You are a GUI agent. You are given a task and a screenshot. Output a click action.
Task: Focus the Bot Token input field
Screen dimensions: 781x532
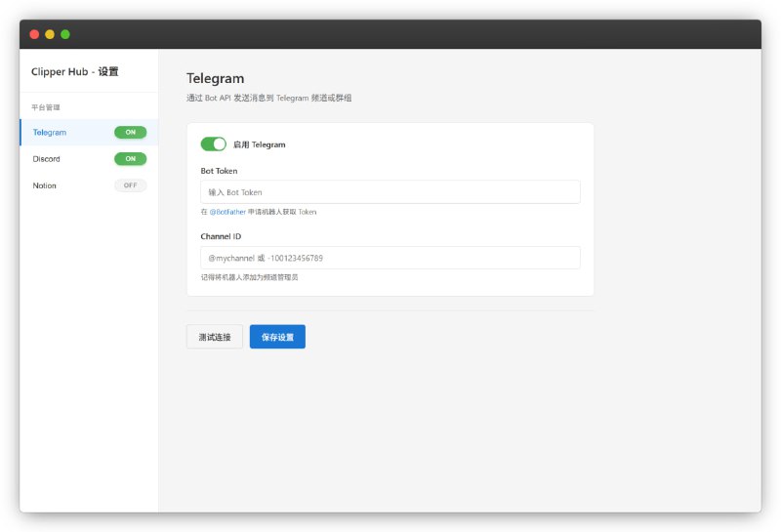pos(390,192)
